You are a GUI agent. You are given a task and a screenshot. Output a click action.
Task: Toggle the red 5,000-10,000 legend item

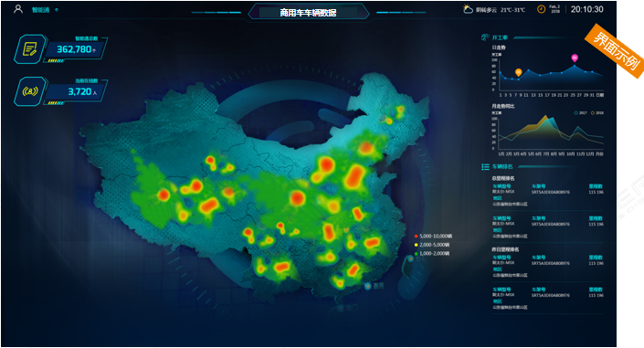pos(433,237)
